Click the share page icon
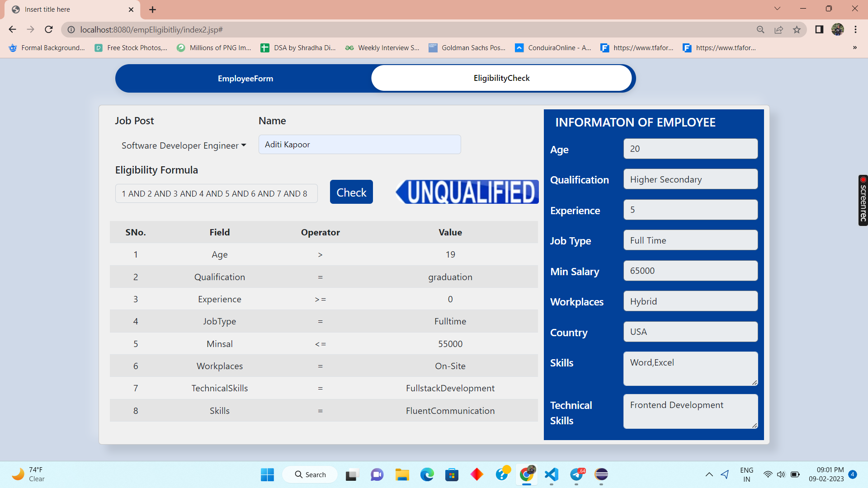 pos(778,29)
